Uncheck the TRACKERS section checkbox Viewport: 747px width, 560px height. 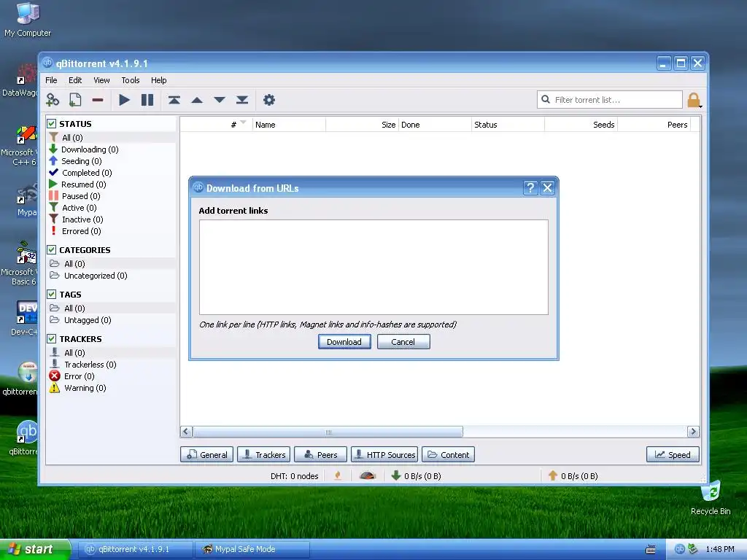click(x=52, y=338)
